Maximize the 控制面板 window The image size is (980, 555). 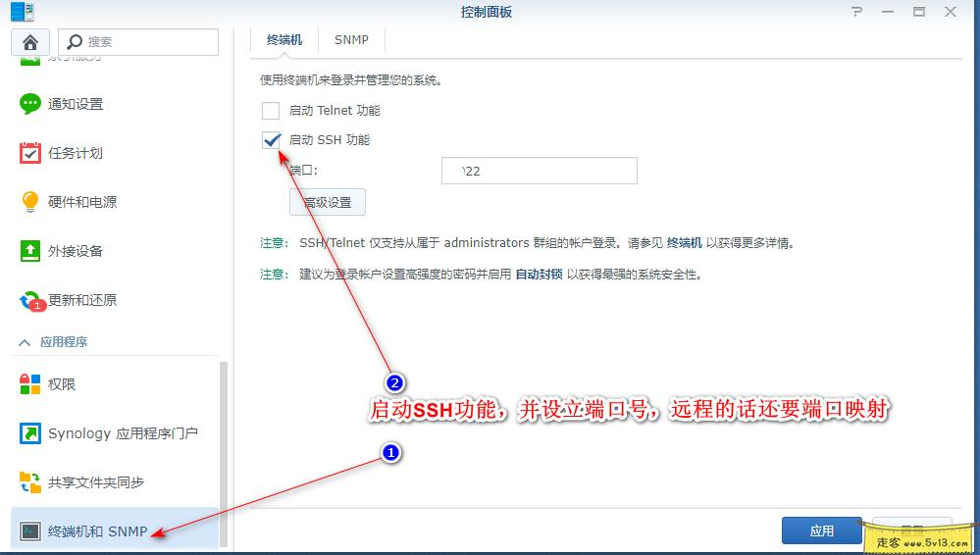(919, 11)
